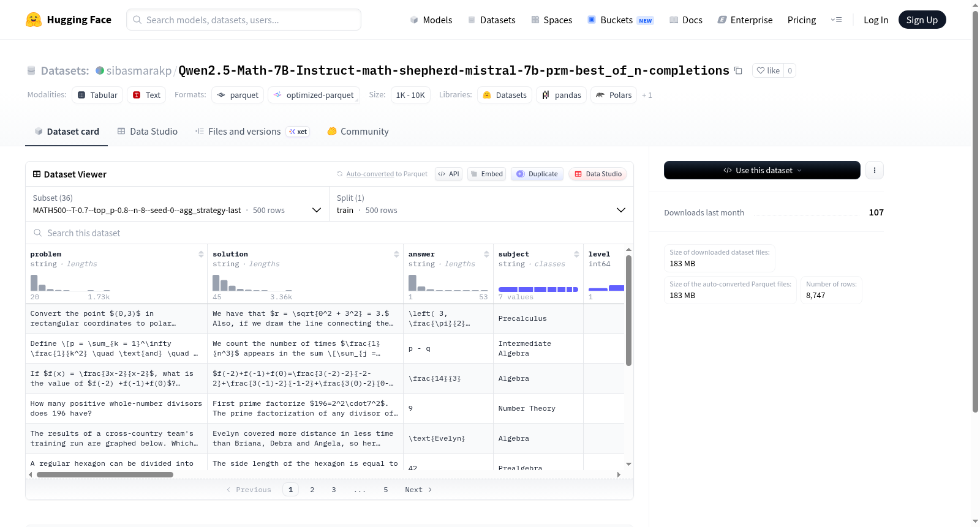Image resolution: width=980 pixels, height=527 pixels.
Task: Click the optimized-parquet format tag
Action: coord(314,95)
